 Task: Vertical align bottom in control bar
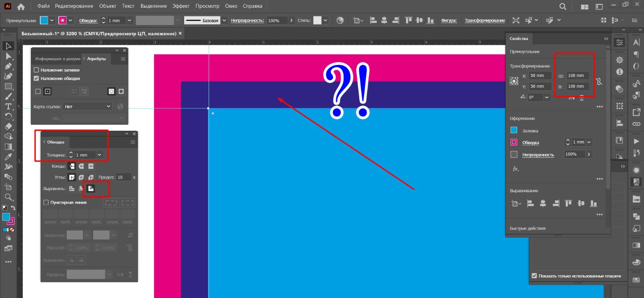coord(431,21)
